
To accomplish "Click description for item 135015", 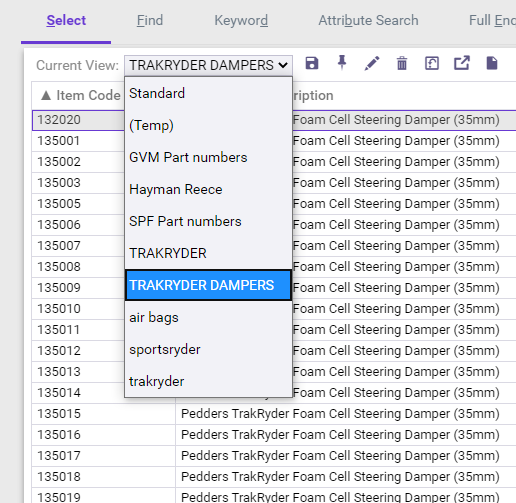I will [x=340, y=414].
